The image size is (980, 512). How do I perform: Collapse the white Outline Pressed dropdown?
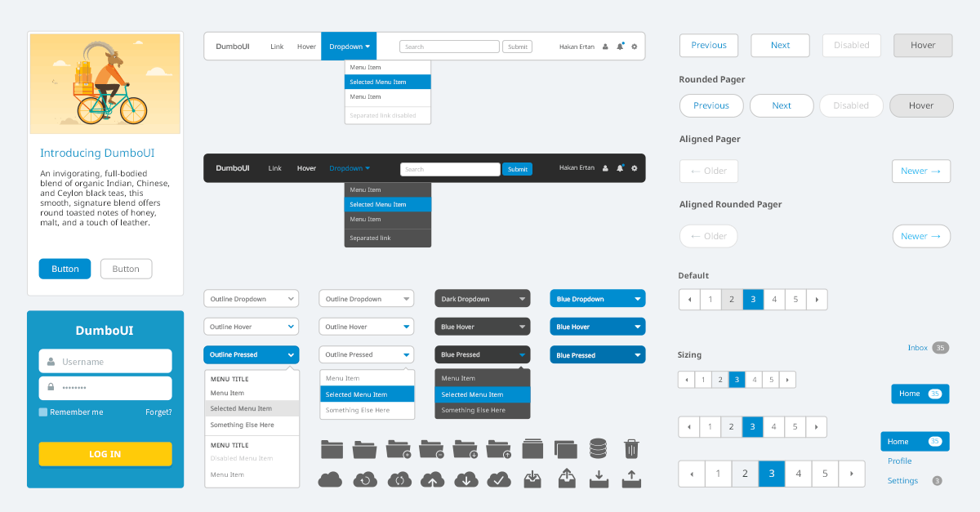[367, 354]
